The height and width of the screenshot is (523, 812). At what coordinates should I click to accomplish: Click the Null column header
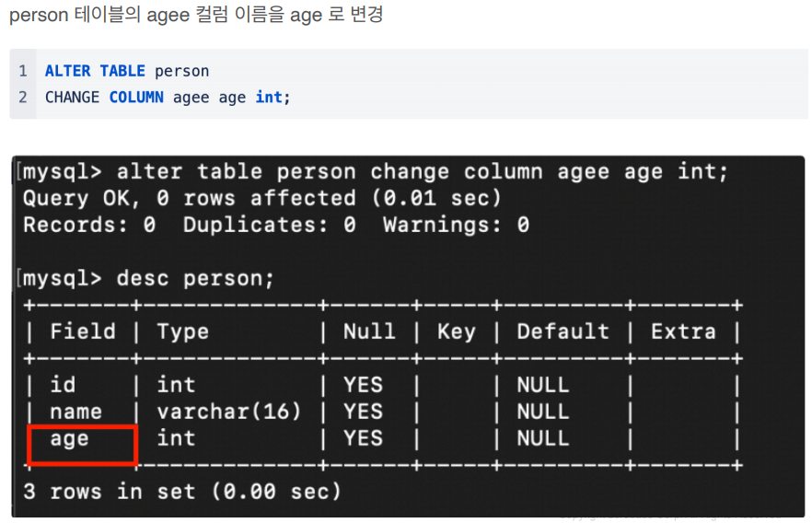pyautogui.click(x=370, y=331)
